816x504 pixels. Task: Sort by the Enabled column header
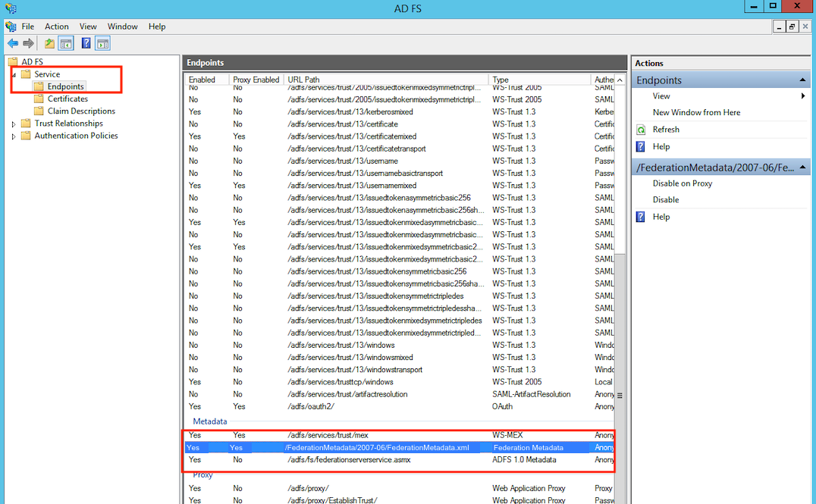click(x=206, y=80)
